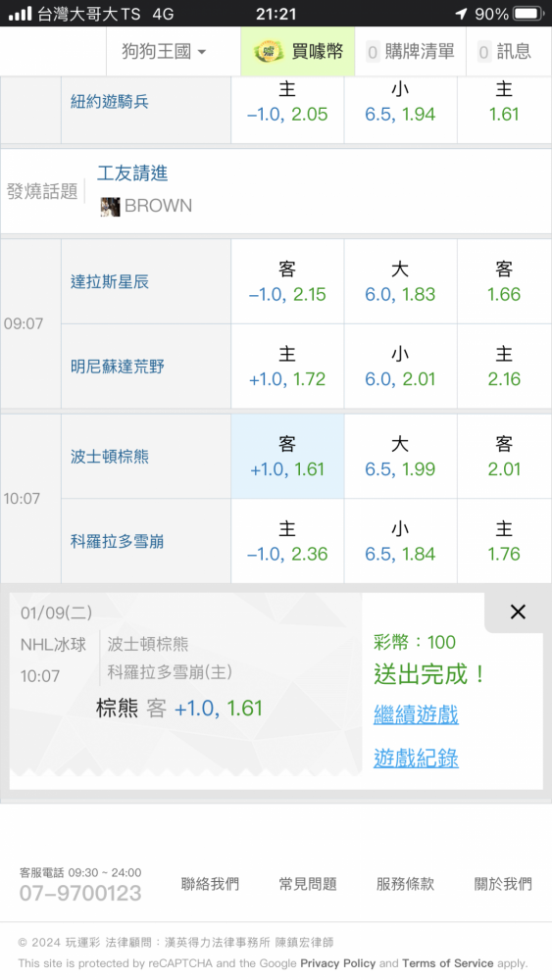Tap 聯絡我們 in the footer

(x=210, y=884)
